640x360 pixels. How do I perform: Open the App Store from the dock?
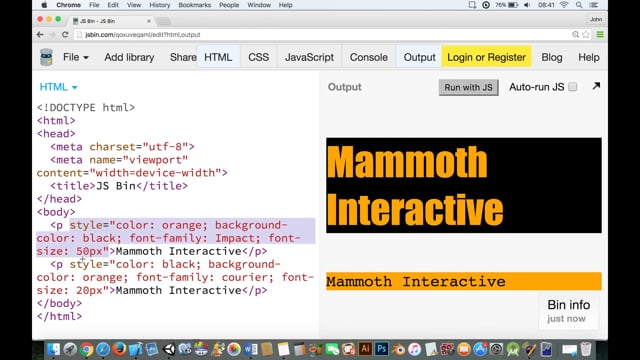(480, 349)
